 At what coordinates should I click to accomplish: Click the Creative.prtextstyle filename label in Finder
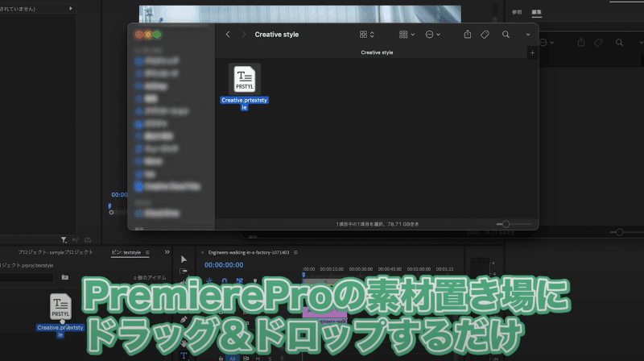pyautogui.click(x=245, y=104)
